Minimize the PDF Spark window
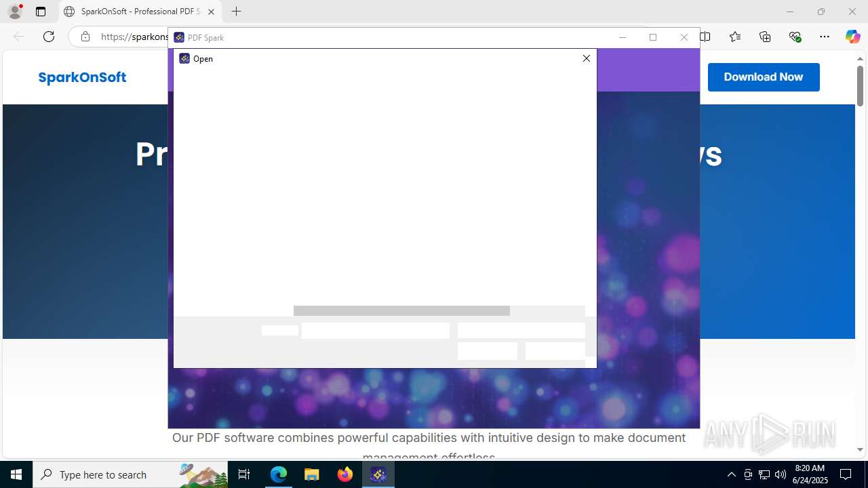The height and width of the screenshot is (488, 868). coord(623,37)
